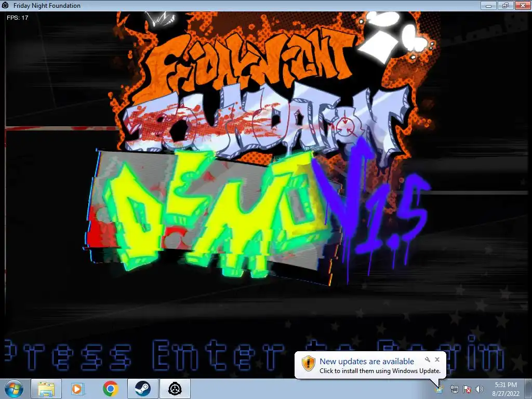This screenshot has height=399, width=532.
Task: Click the Friday Night Foundation title text
Action: click(x=47, y=5)
